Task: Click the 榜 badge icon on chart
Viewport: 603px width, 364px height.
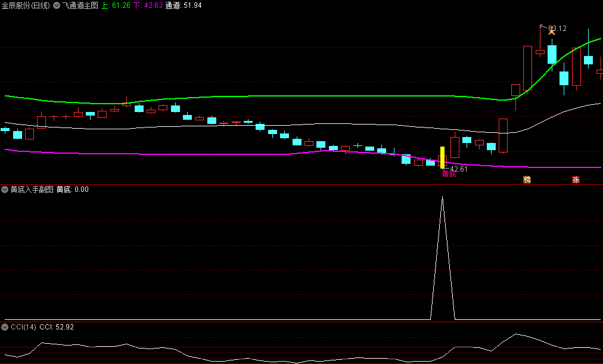Action: coord(527,179)
